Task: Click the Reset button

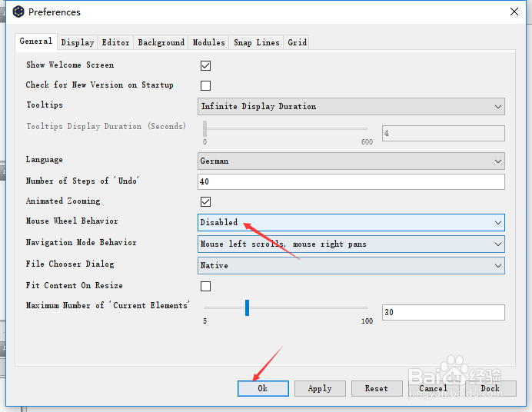Action: click(377, 388)
